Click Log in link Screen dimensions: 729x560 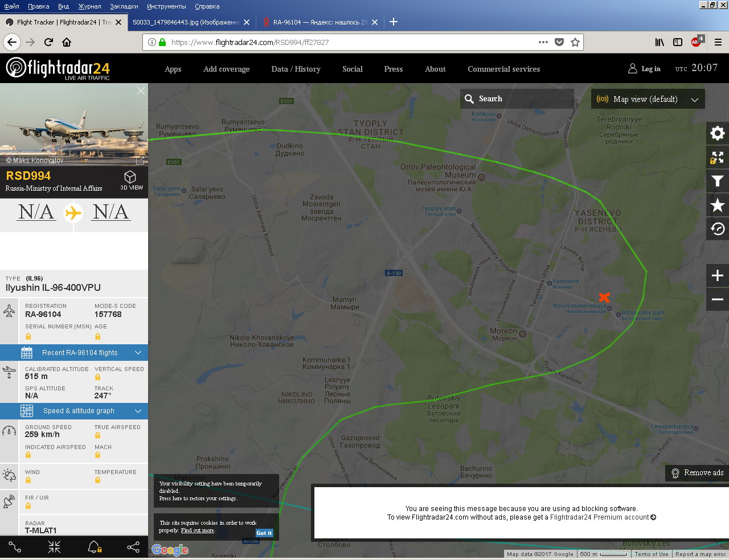[645, 69]
